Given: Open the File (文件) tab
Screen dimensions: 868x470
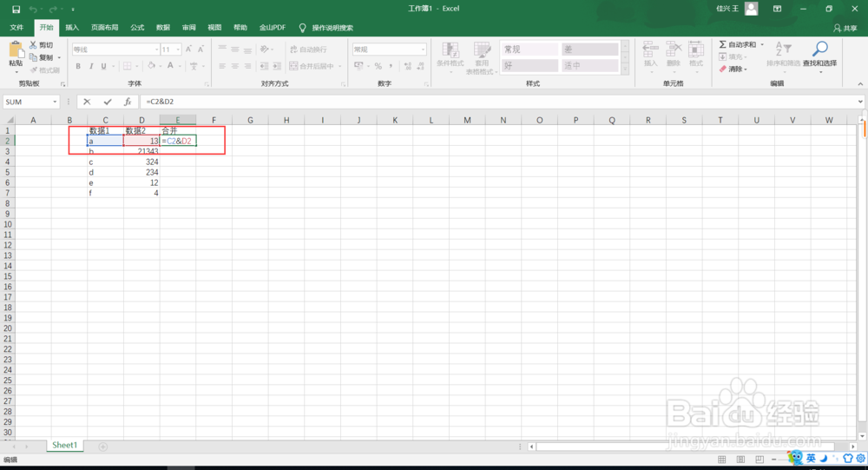Looking at the screenshot, I should [16, 28].
